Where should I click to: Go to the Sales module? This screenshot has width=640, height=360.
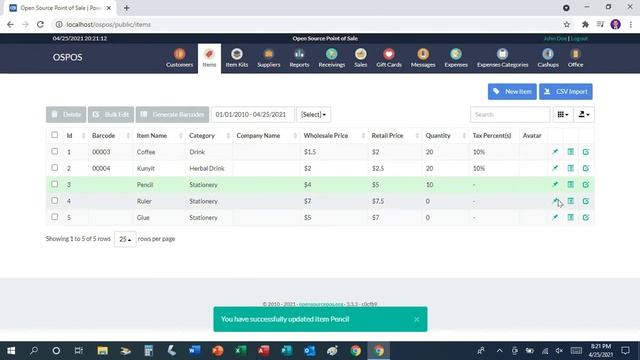pyautogui.click(x=360, y=58)
